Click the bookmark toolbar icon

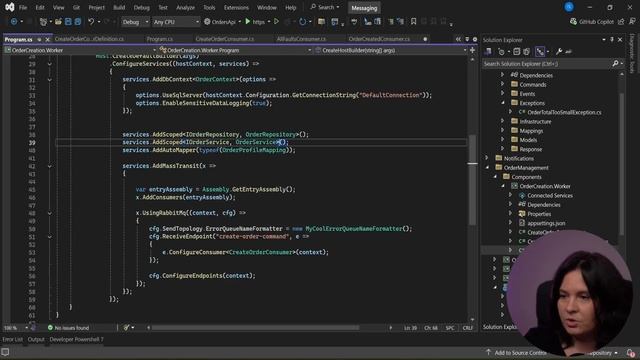413,22
